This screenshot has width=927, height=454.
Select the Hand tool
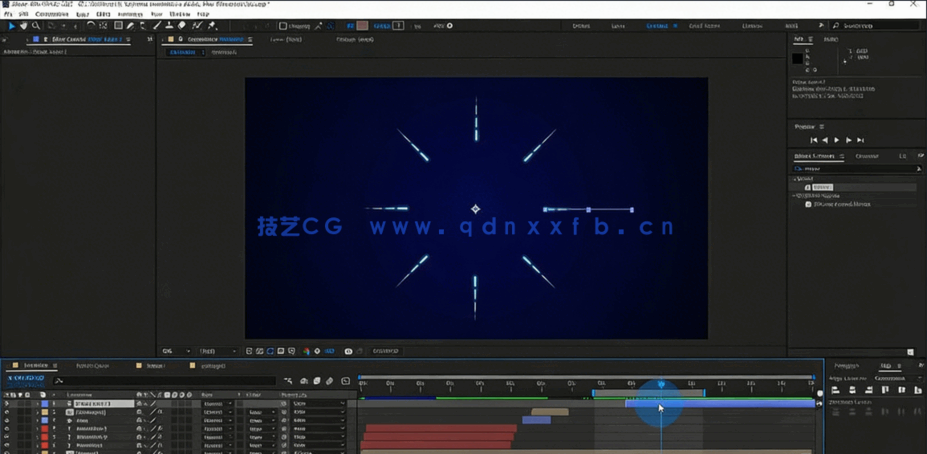click(x=23, y=26)
